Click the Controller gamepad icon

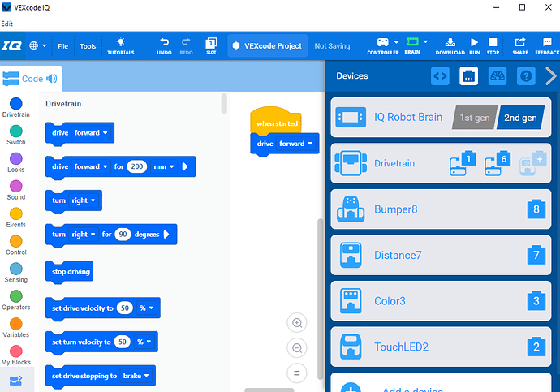click(x=383, y=42)
